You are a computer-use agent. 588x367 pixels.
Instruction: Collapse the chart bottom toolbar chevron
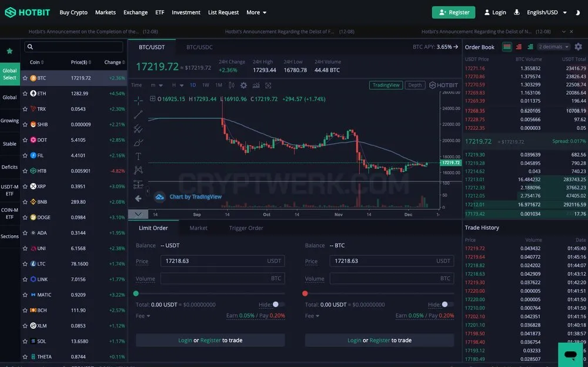click(138, 214)
